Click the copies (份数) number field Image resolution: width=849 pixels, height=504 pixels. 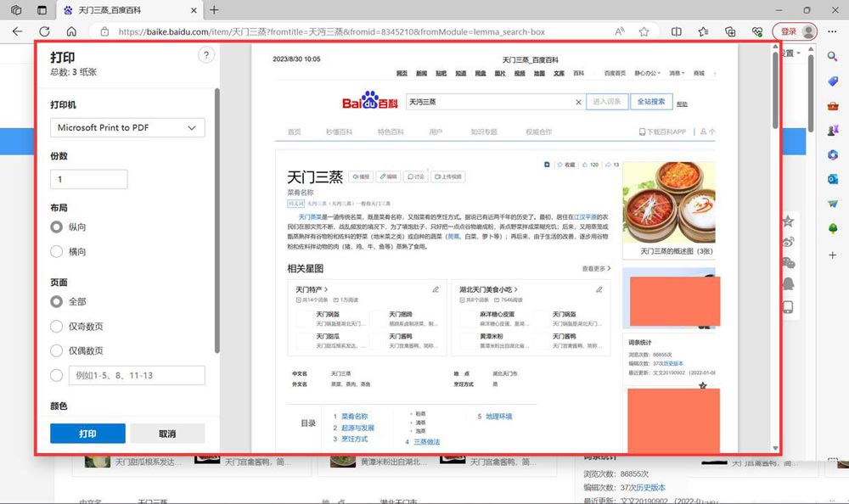click(x=89, y=179)
